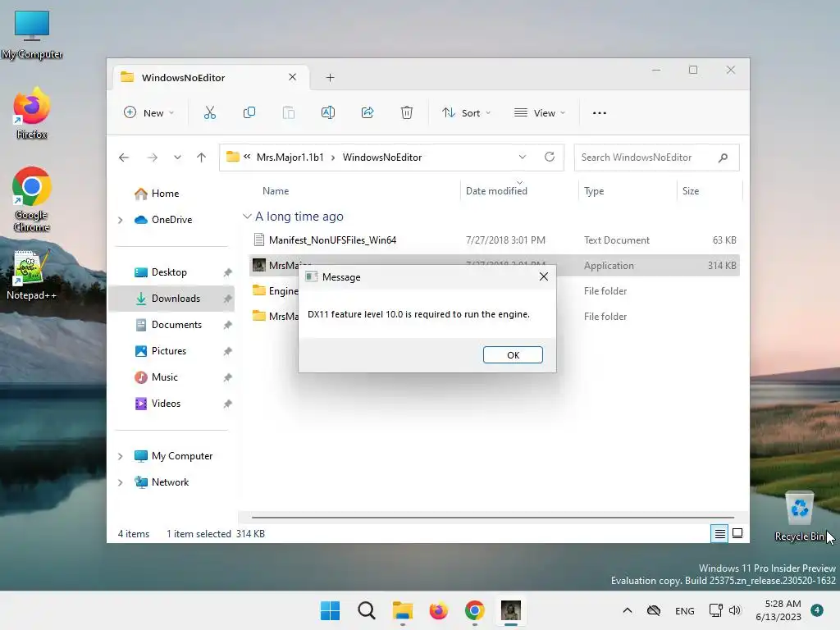Screen dimensions: 840x630
Task: Open the New item menu
Action: point(149,112)
